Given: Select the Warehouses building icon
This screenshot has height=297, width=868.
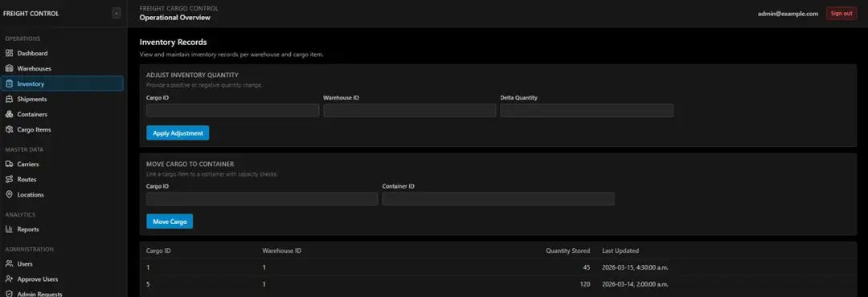Looking at the screenshot, I should pos(9,68).
